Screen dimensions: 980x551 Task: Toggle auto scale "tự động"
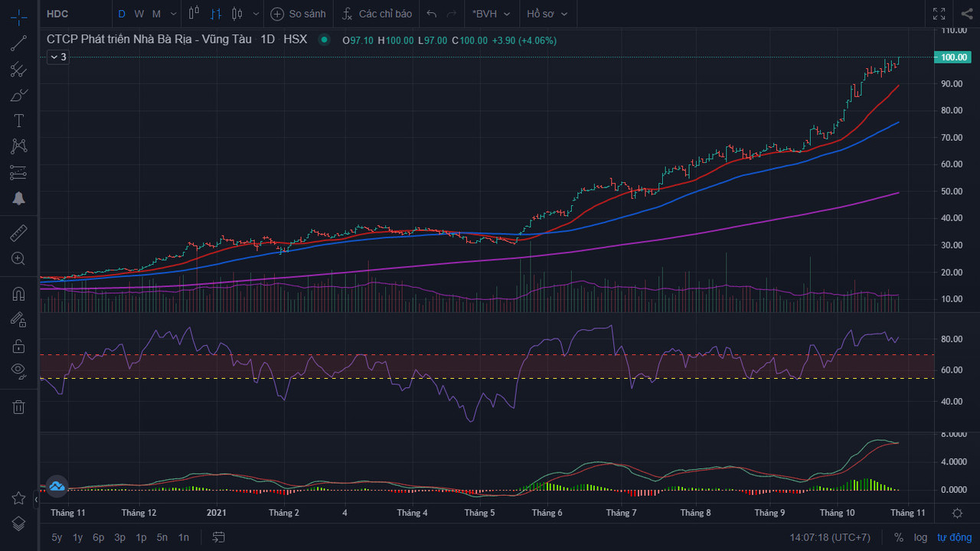click(x=954, y=537)
